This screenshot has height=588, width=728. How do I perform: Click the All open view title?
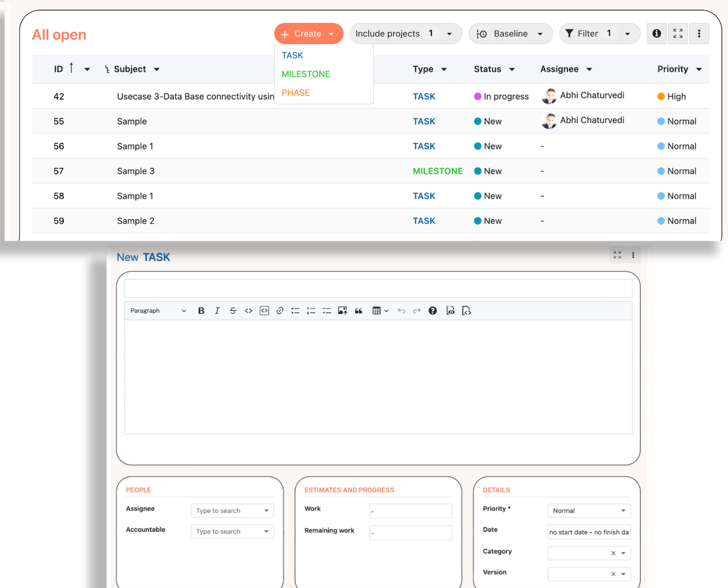(59, 35)
